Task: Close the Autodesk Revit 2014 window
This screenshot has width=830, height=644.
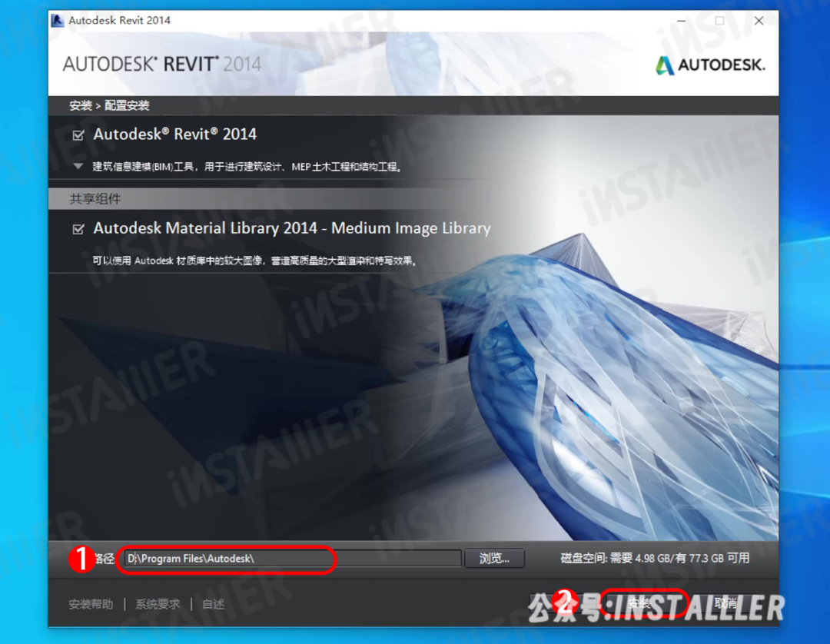Action: [x=759, y=21]
